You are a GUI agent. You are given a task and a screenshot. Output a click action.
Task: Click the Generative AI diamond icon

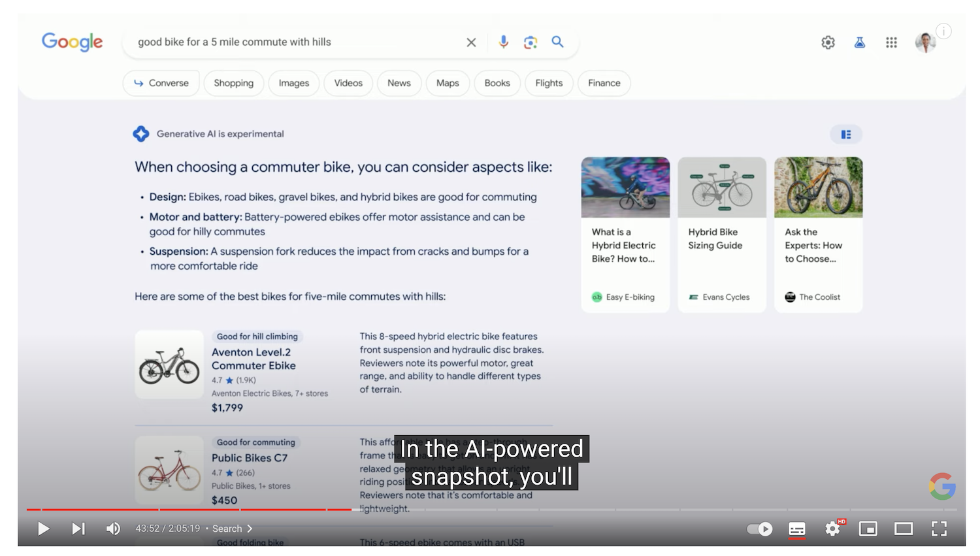[x=141, y=134]
